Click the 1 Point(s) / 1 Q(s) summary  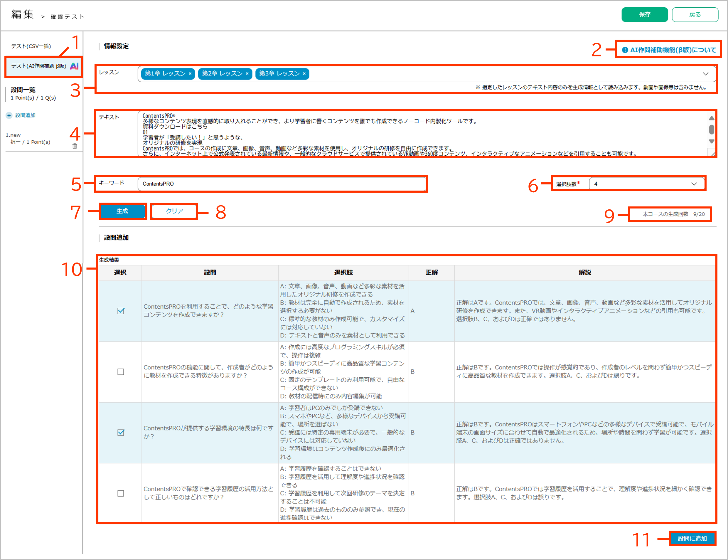(33, 98)
